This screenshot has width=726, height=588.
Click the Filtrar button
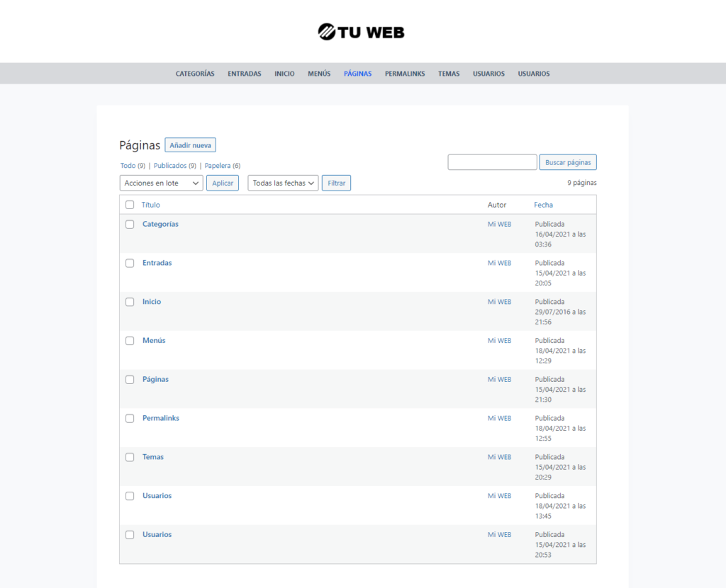pos(336,183)
